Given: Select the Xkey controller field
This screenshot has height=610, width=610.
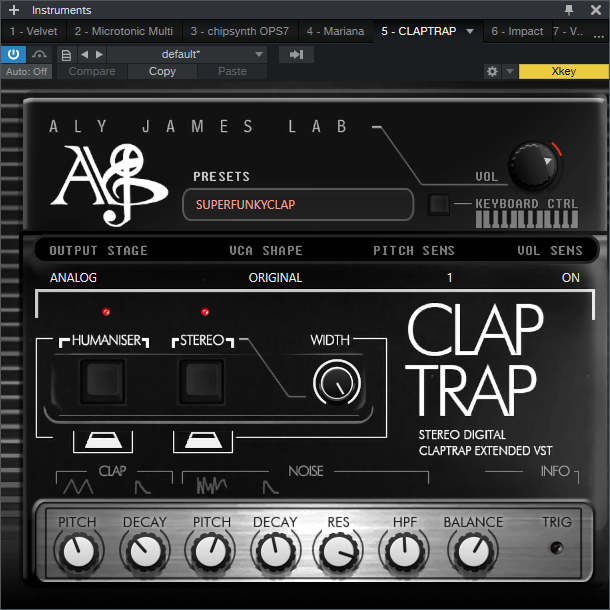Looking at the screenshot, I should click(x=563, y=72).
